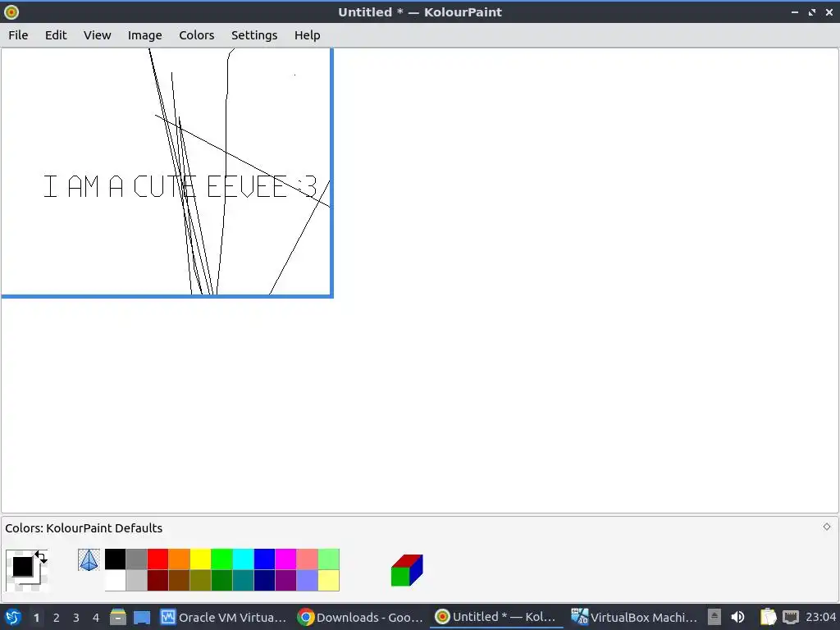
Task: Open the taskbar start menu icon
Action: coord(13,617)
